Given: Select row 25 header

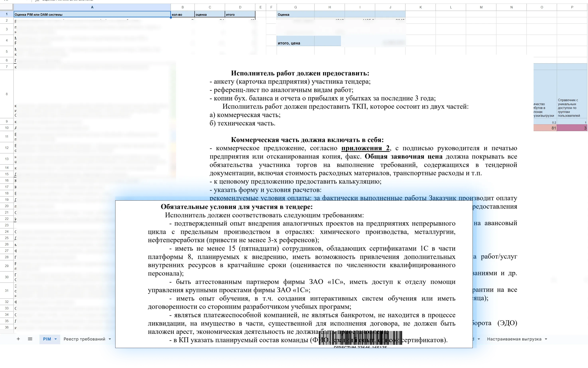Looking at the screenshot, I should coord(7,238).
